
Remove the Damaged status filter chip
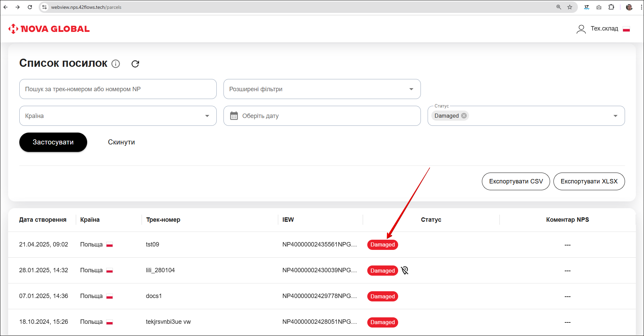pyautogui.click(x=464, y=116)
